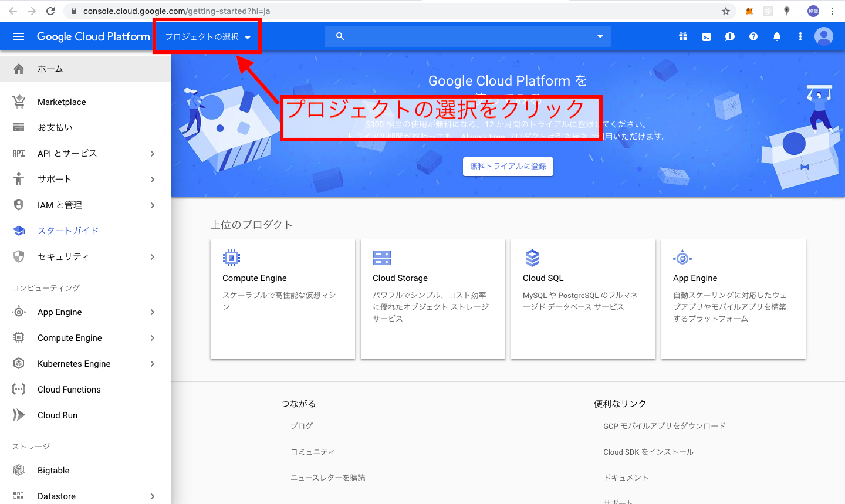
Task: Focus the search input field
Action: [464, 36]
